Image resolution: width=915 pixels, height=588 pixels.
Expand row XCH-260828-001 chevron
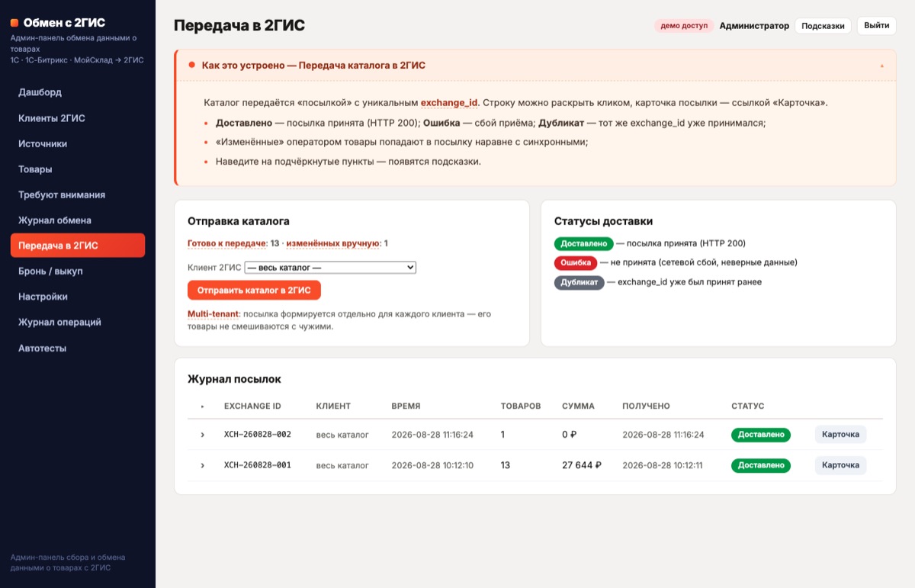(x=203, y=465)
